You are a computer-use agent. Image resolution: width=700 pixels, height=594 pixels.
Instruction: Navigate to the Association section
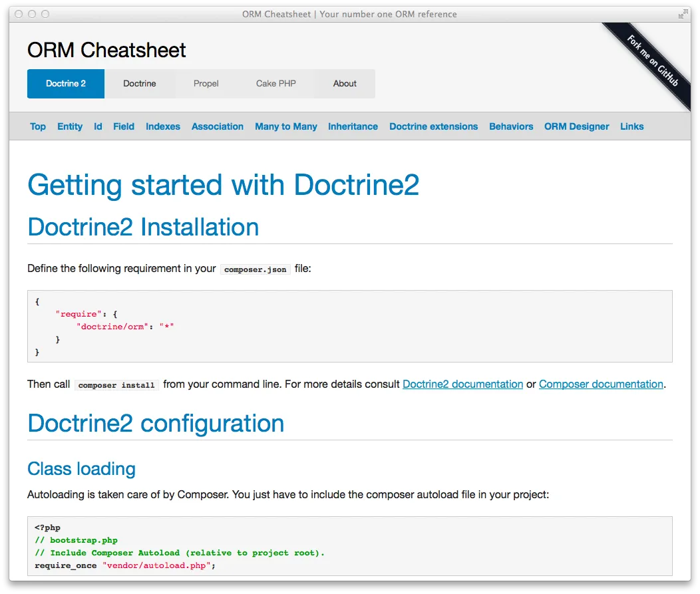tap(218, 126)
